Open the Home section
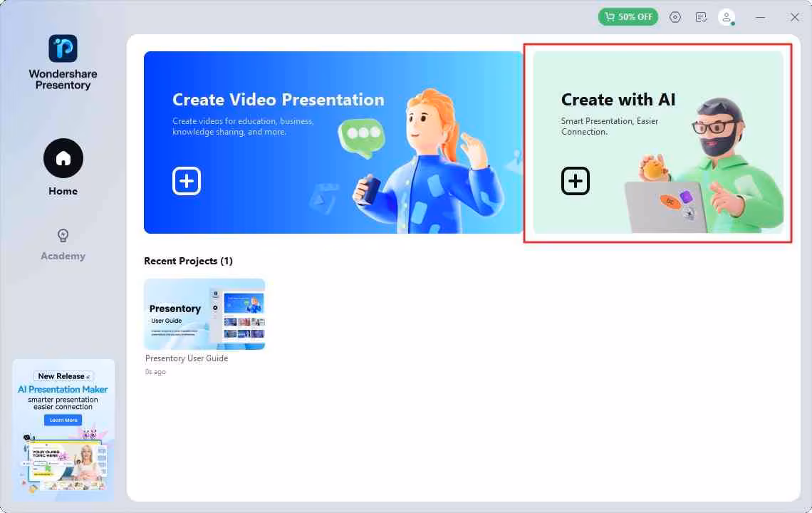812x513 pixels. [63, 158]
